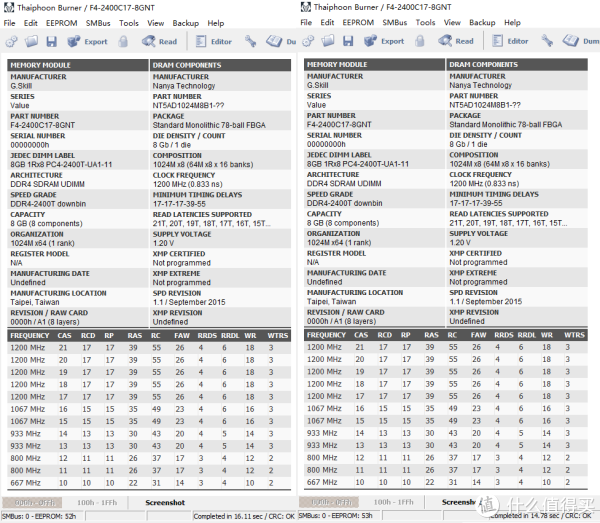Open View menu in right window
The height and width of the screenshot is (523, 600).
[452, 23]
